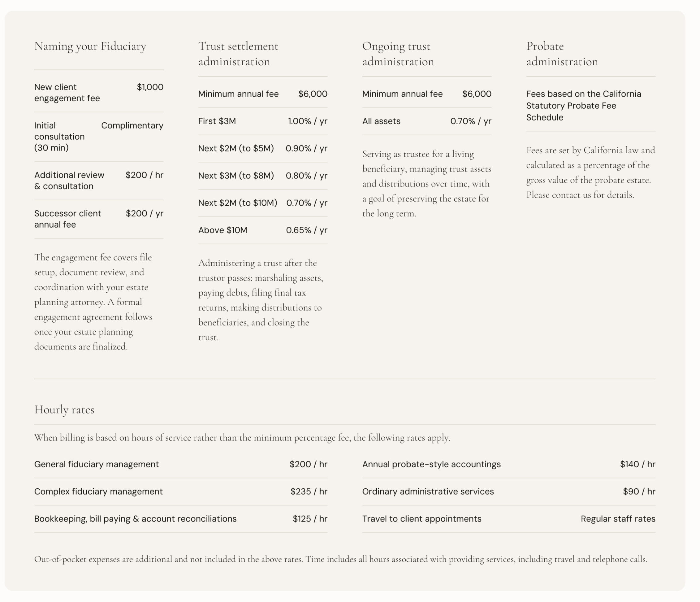Select the Trust settlement administration heading

pyautogui.click(x=238, y=54)
